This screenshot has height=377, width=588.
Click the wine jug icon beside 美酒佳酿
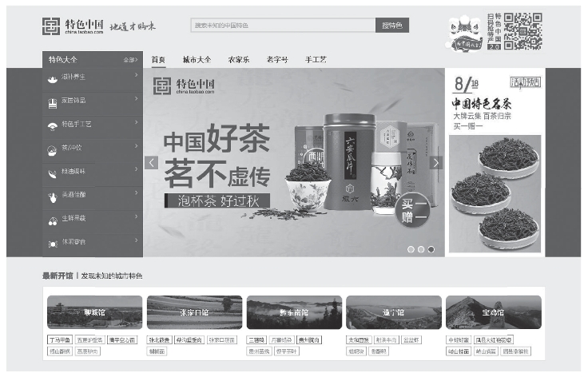tap(53, 197)
